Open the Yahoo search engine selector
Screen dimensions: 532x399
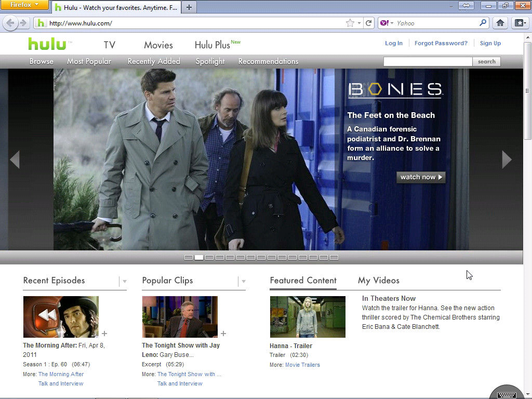coord(387,23)
